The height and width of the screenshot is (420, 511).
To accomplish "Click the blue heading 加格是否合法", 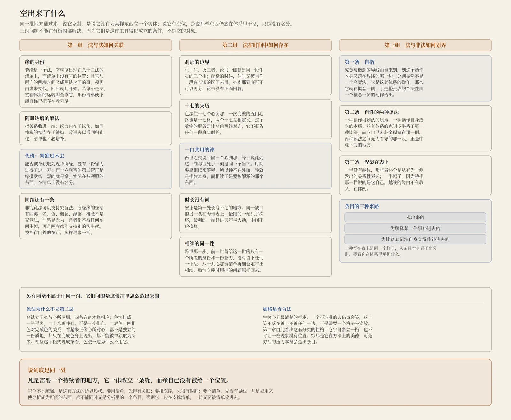I will pos(277,309).
